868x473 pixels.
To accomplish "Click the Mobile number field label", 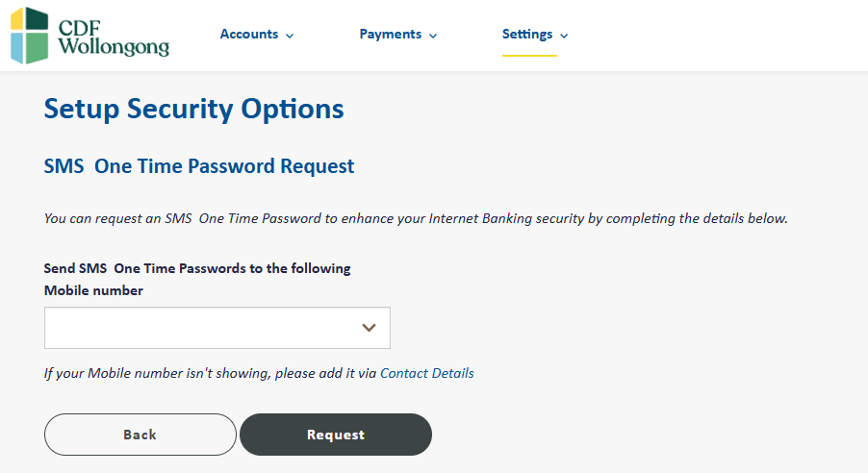I will point(93,290).
